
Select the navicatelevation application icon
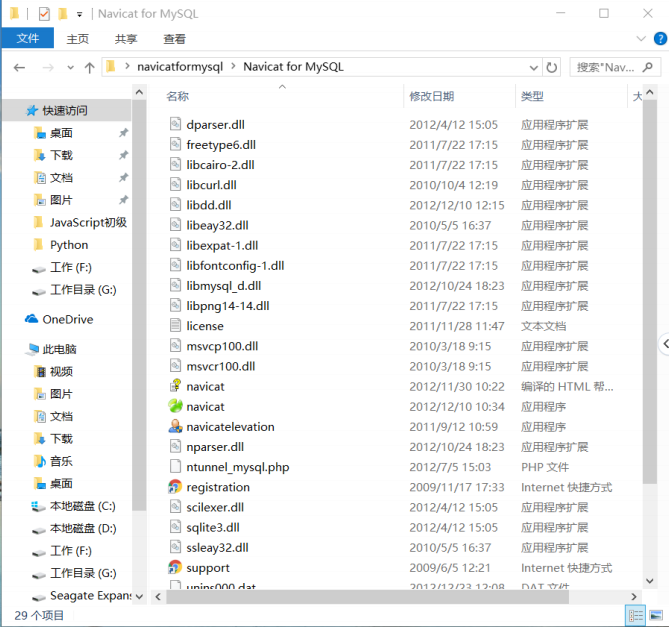(x=175, y=426)
